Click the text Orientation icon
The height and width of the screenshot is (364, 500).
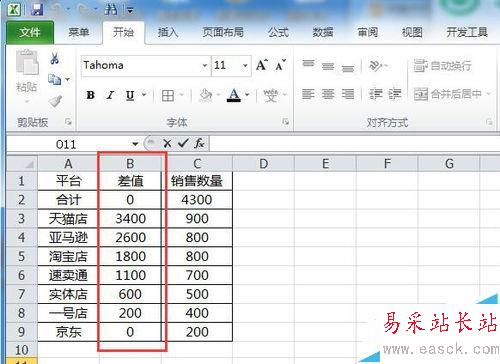(x=376, y=65)
